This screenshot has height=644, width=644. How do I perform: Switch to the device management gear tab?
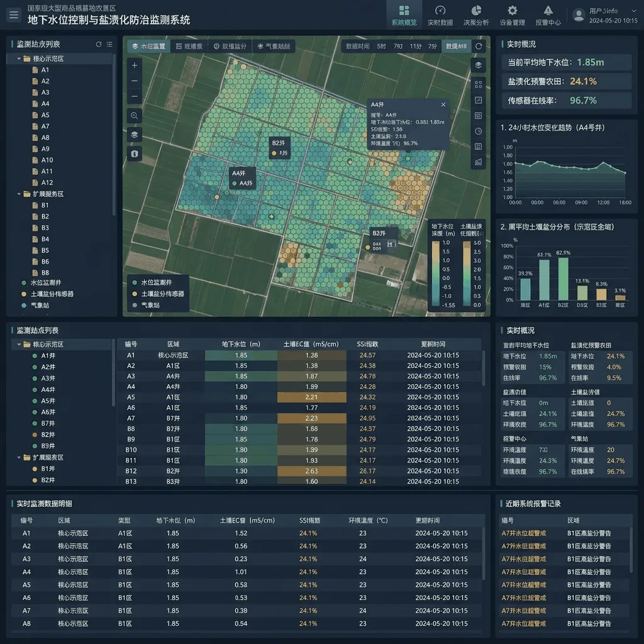(x=512, y=15)
